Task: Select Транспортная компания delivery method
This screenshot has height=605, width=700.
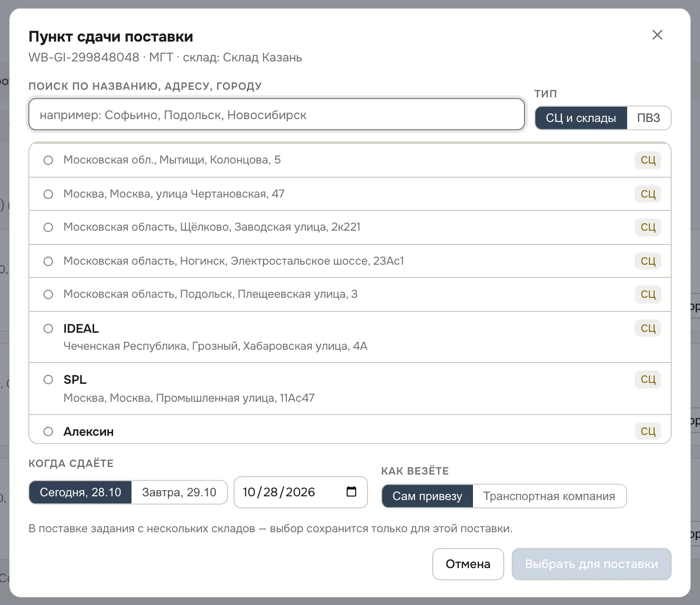Action: (x=549, y=496)
